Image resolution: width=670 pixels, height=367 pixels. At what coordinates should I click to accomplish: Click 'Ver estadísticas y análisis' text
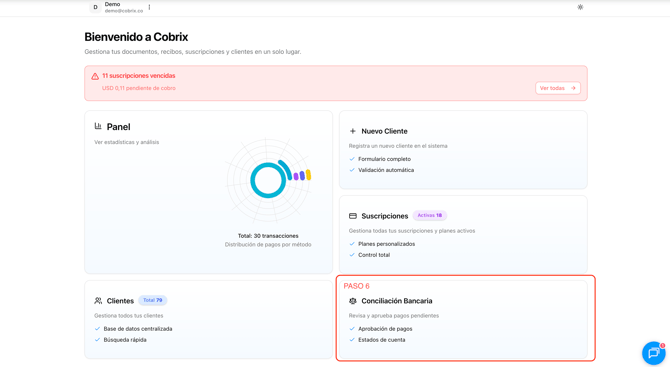(x=126, y=142)
